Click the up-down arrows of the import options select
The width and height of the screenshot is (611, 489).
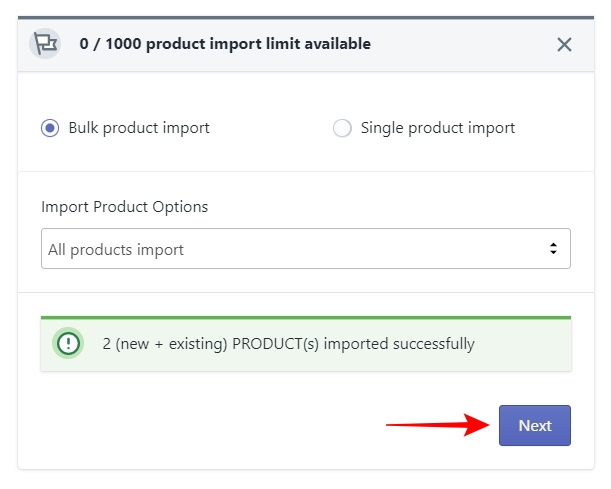(x=553, y=249)
